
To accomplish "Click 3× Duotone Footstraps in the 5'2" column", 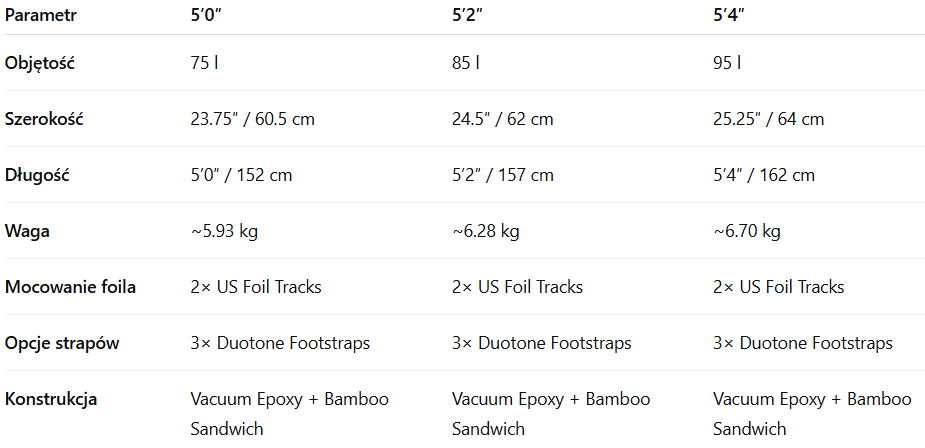I will point(541,343).
